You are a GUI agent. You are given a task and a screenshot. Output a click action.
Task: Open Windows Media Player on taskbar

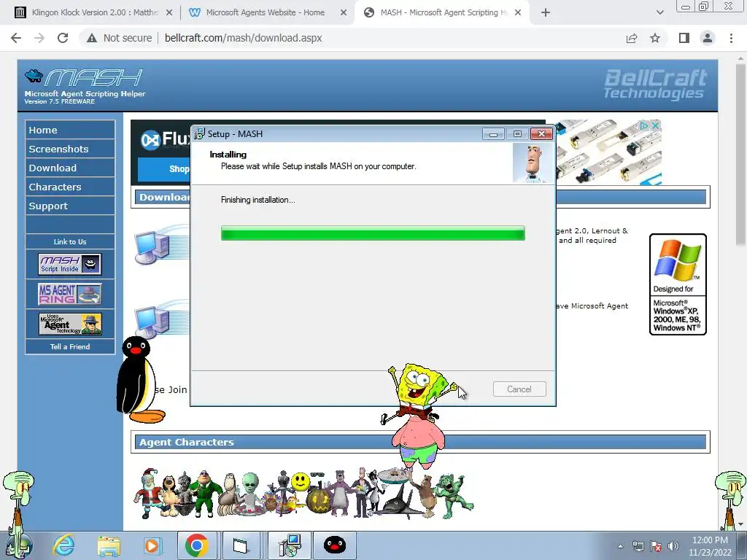tap(152, 545)
